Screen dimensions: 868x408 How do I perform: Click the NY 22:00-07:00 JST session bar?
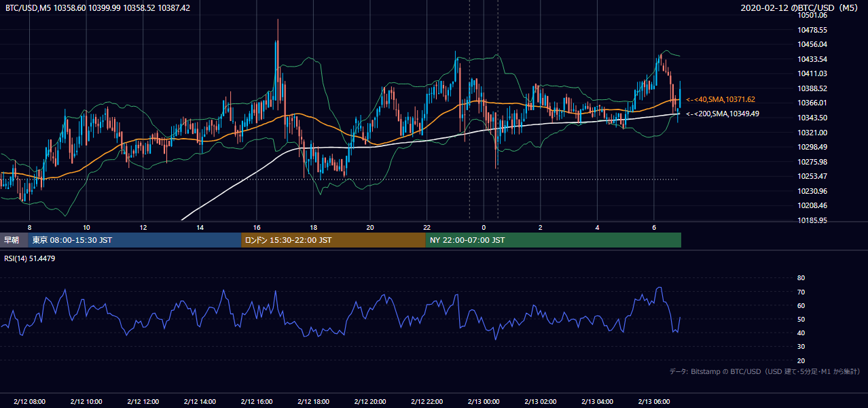(x=554, y=240)
